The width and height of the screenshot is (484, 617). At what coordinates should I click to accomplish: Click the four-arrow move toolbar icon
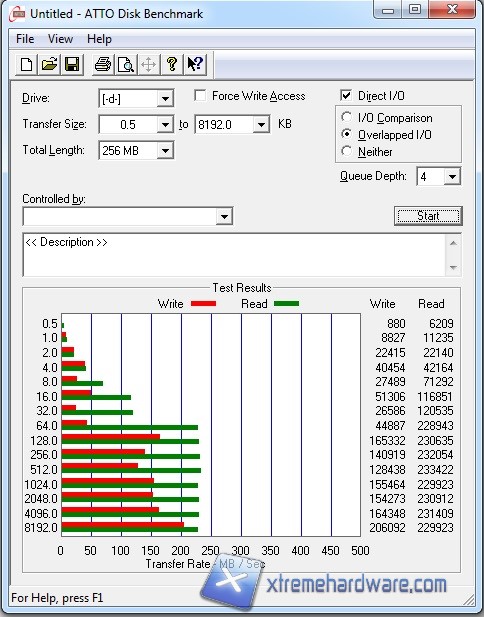click(x=148, y=64)
